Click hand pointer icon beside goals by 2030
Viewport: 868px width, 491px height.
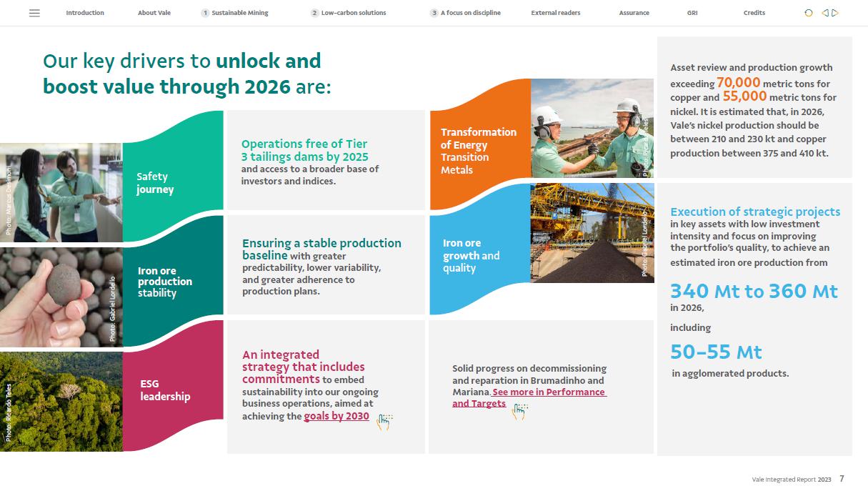point(384,420)
